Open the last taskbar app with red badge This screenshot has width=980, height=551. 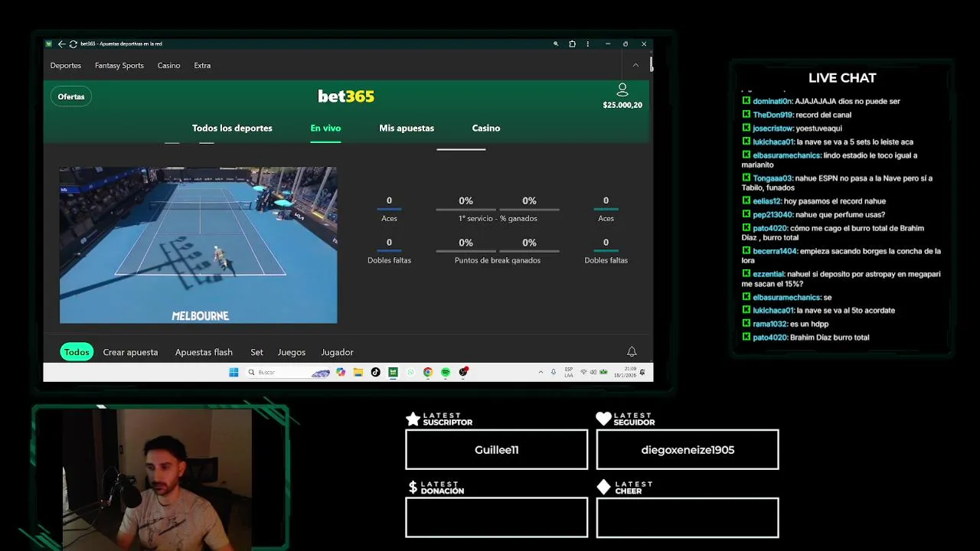463,372
